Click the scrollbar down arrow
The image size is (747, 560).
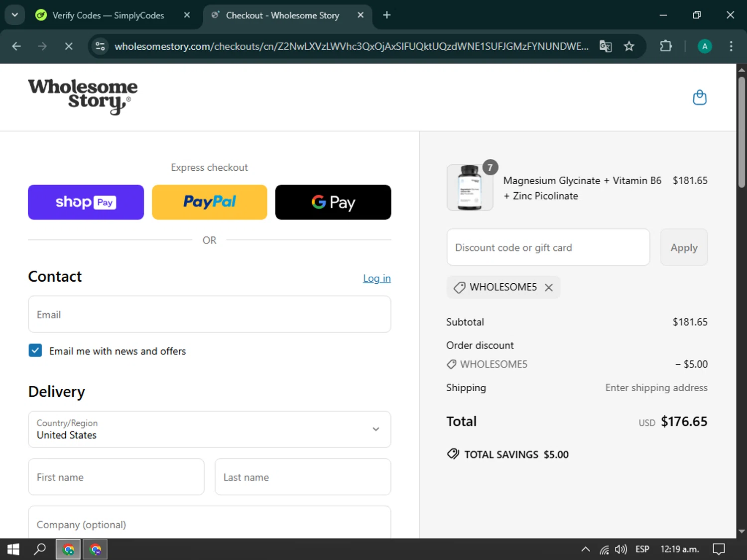click(x=742, y=532)
